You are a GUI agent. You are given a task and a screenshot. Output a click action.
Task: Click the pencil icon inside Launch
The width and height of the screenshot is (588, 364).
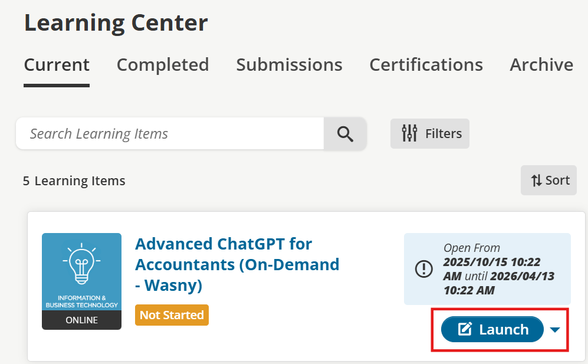(465, 329)
